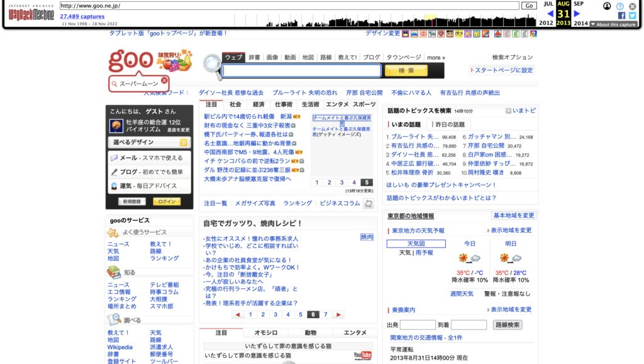Select the 画像 search tab
Screen dimensions: 644x364
click(x=272, y=57)
